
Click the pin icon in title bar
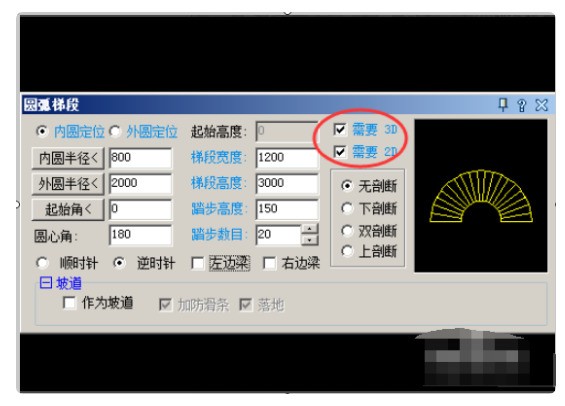pos(503,105)
